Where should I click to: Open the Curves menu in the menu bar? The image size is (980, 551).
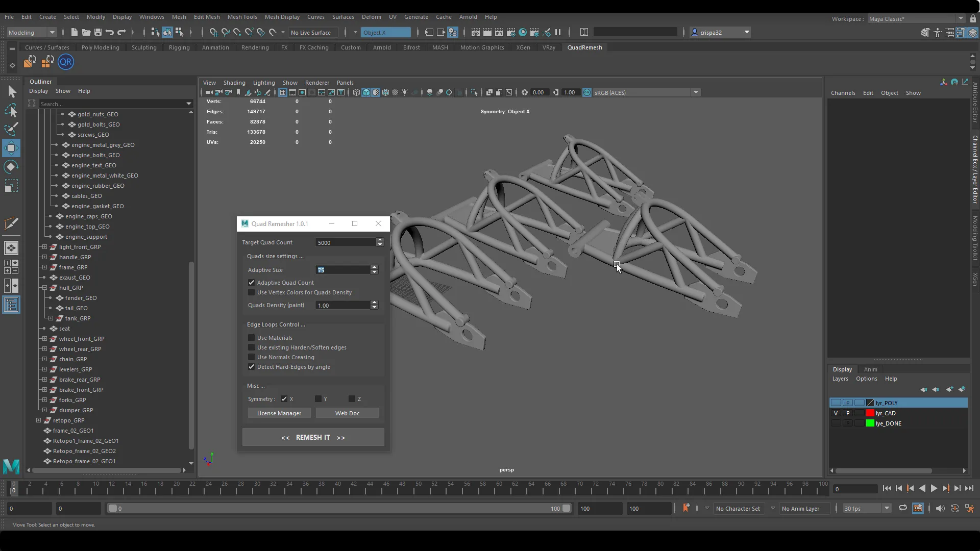315,17
